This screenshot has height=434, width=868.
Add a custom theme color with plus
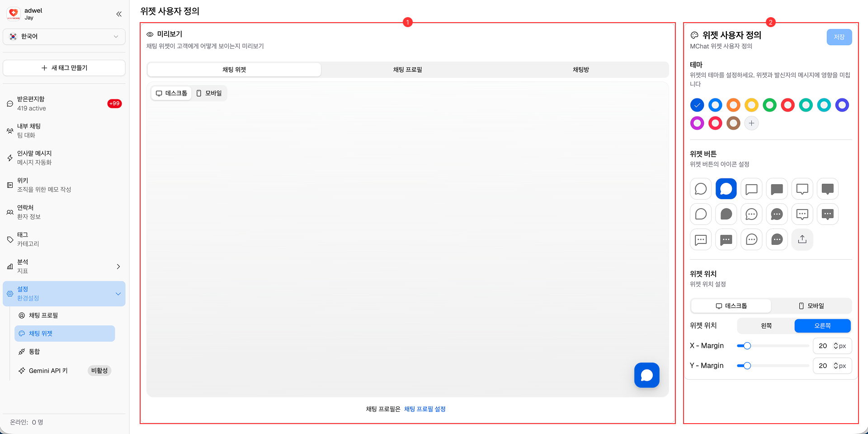pos(751,123)
